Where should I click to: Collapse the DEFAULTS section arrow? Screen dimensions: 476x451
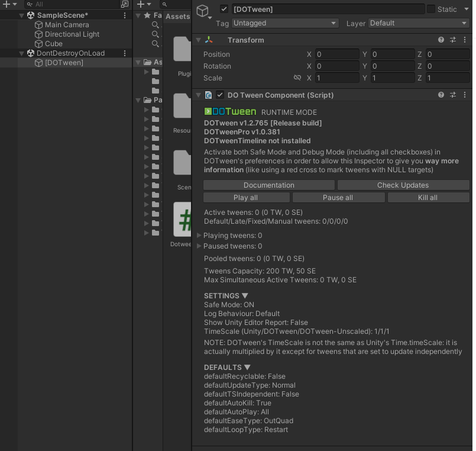[x=247, y=368]
